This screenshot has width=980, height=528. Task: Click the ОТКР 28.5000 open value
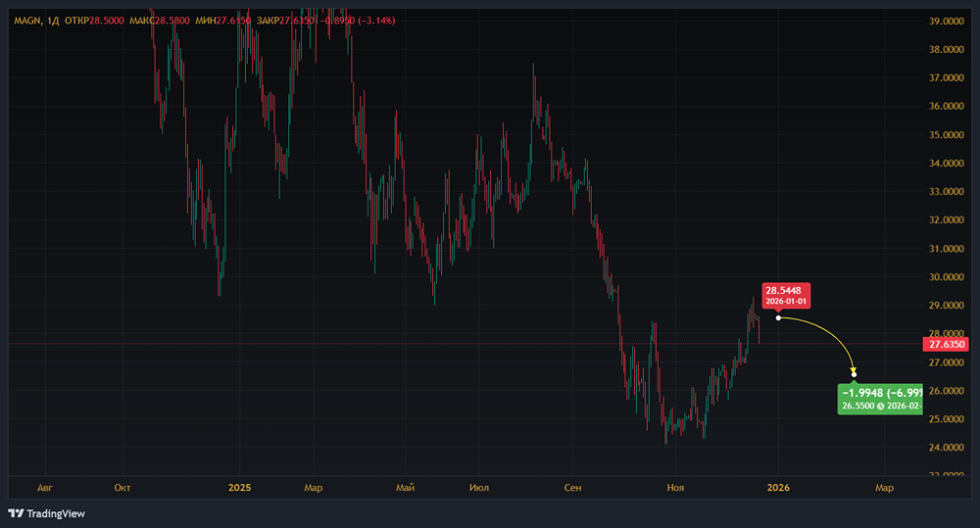pos(94,21)
